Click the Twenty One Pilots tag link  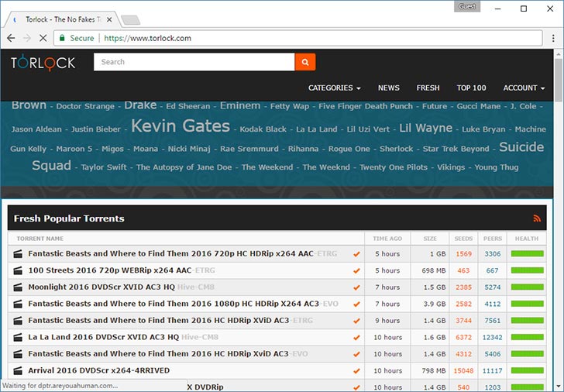coord(394,167)
